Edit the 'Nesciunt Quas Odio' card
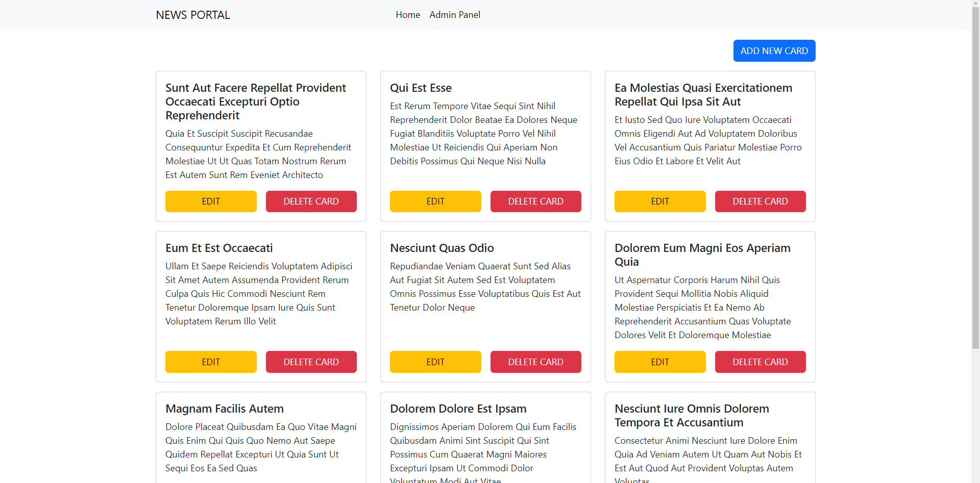The width and height of the screenshot is (980, 483). (435, 362)
